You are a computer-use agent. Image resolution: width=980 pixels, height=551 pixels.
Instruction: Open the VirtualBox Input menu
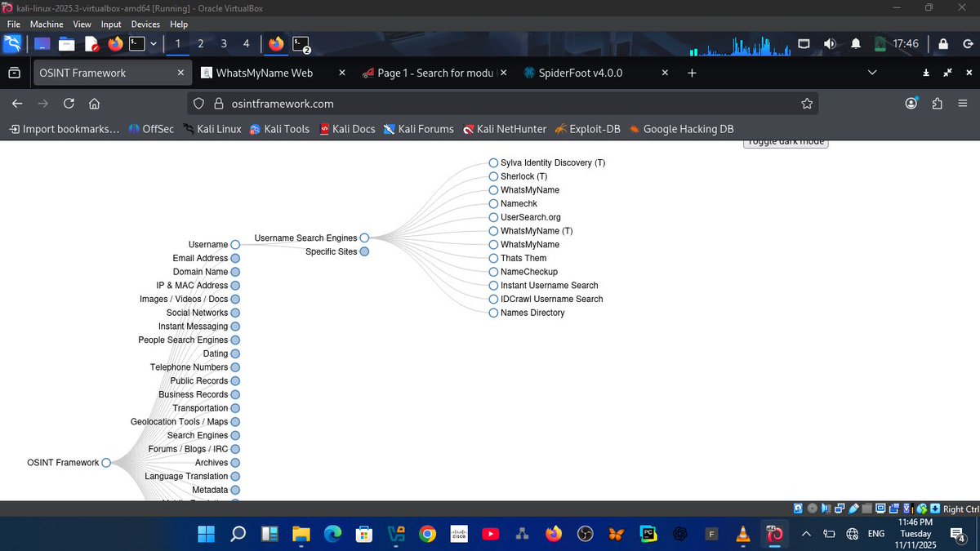[111, 24]
